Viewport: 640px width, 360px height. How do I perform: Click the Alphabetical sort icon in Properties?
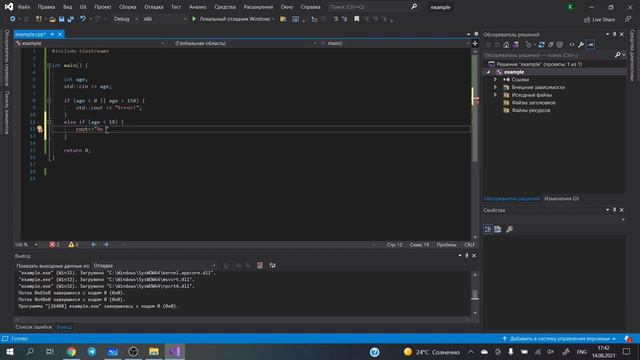(498, 229)
